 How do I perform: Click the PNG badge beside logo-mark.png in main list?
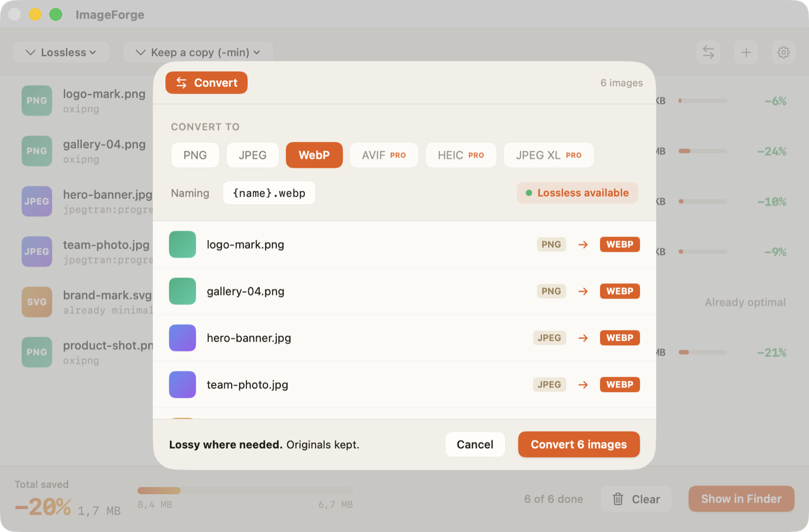coord(37,101)
